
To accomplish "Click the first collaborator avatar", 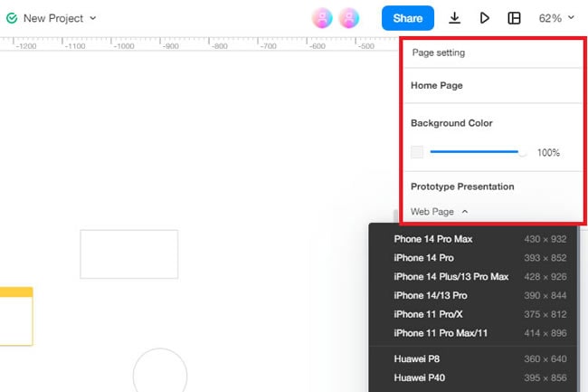I will pos(322,18).
